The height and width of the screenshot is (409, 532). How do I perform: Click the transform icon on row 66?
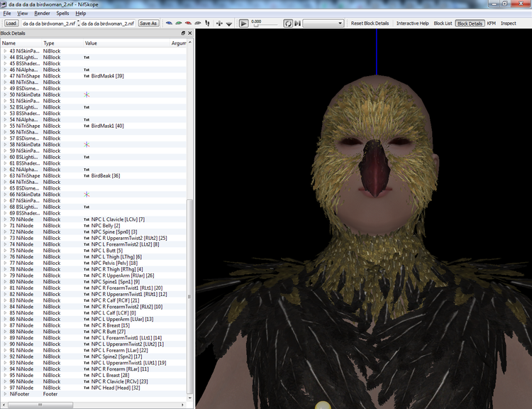point(87,195)
